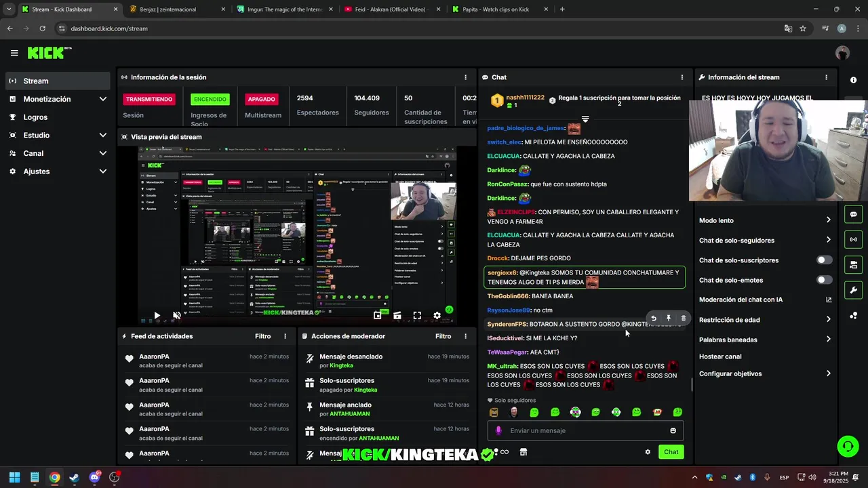Pin the SynderenFPS chat message
Screen dimensions: 868x488
[x=669, y=319]
